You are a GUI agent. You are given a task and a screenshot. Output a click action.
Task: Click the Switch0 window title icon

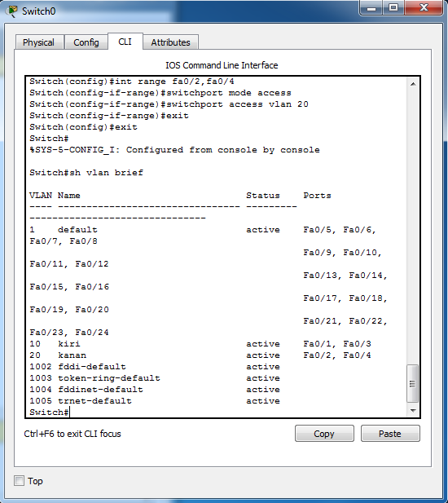tap(12, 11)
